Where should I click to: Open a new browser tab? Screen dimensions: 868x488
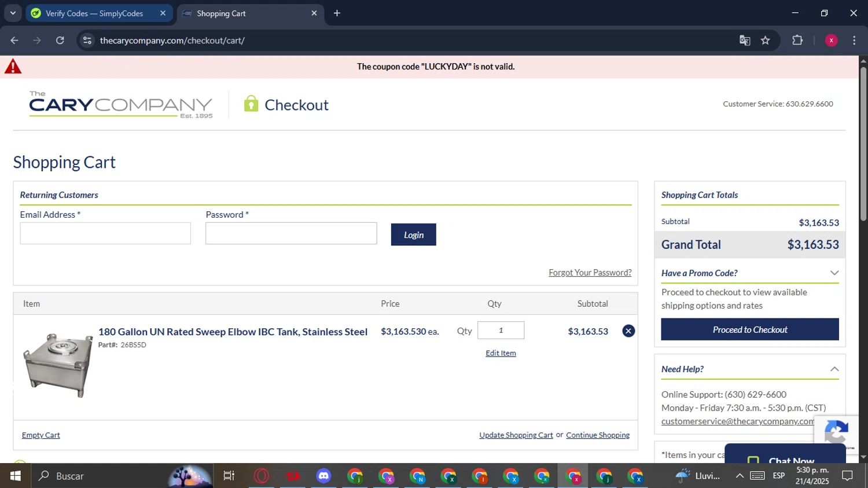pos(337,13)
